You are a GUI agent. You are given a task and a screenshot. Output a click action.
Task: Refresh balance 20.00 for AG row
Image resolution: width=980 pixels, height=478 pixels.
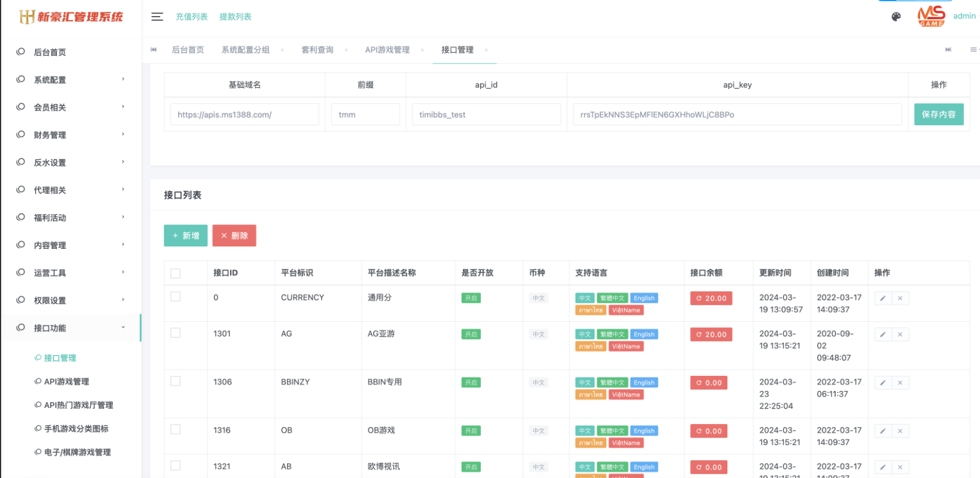pyautogui.click(x=711, y=334)
